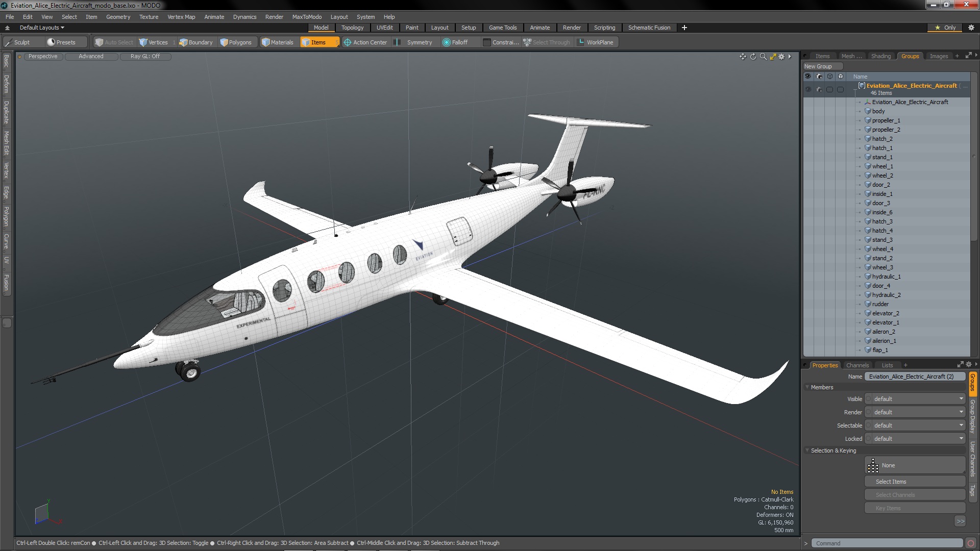The height and width of the screenshot is (551, 980).
Task: Click the None keying button
Action: coord(915,465)
